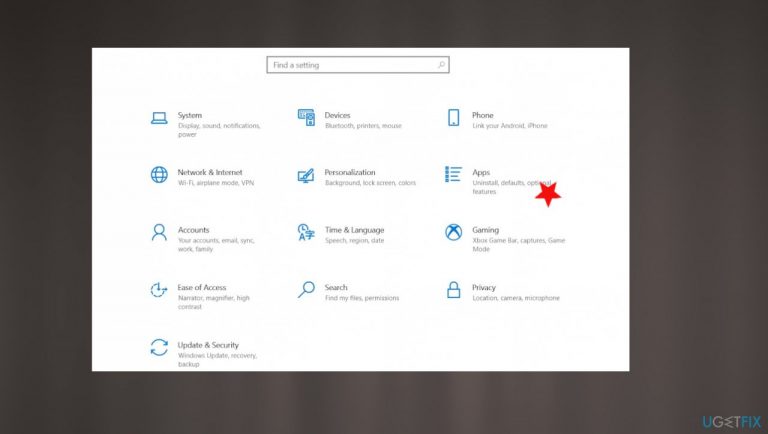Open the Update & Security arrows icon
This screenshot has height=434, width=768.
coord(159,347)
